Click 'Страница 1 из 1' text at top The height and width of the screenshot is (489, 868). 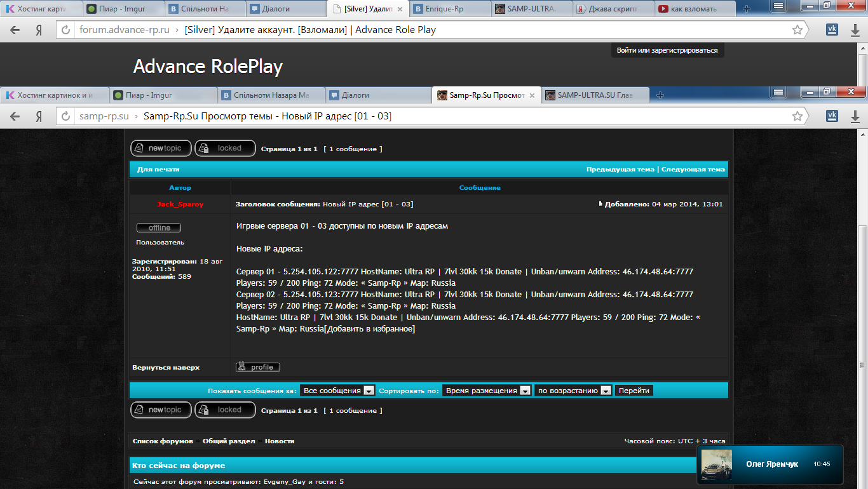click(289, 149)
